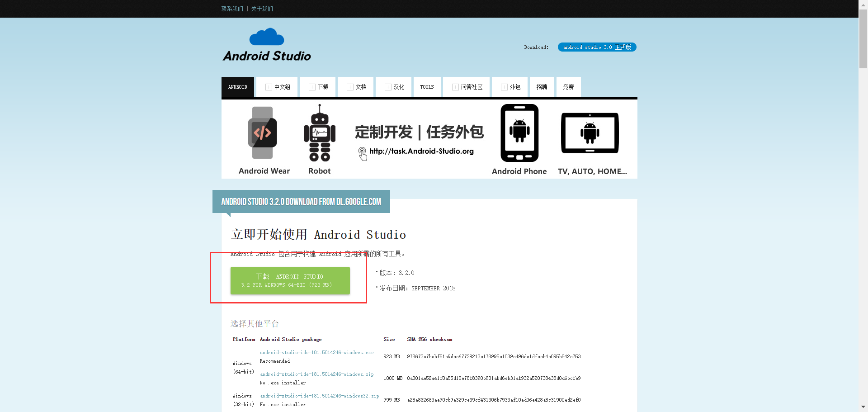Open the 招聘 navigation tab
Viewport: 868px width, 412px height.
pyautogui.click(x=542, y=87)
